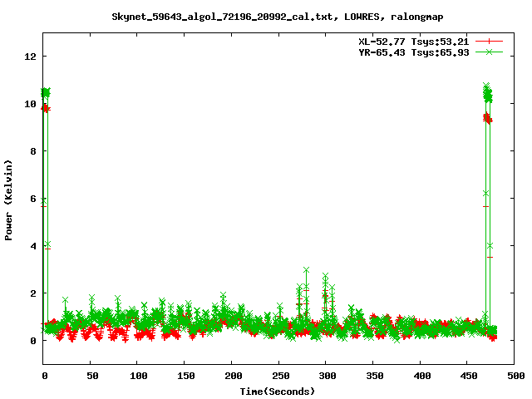Click the y-axis tick label 10
The width and height of the screenshot is (532, 399).
click(31, 104)
